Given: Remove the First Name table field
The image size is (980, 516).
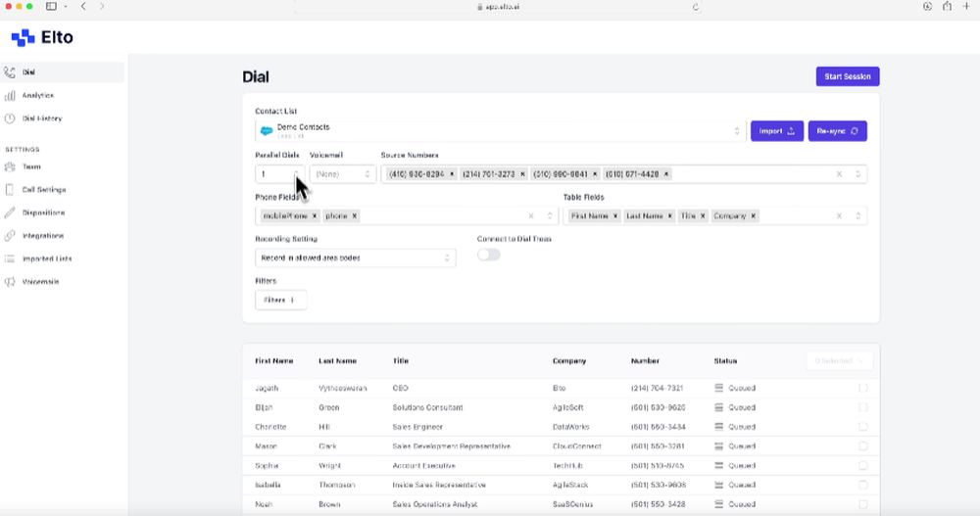Looking at the screenshot, I should [x=615, y=216].
